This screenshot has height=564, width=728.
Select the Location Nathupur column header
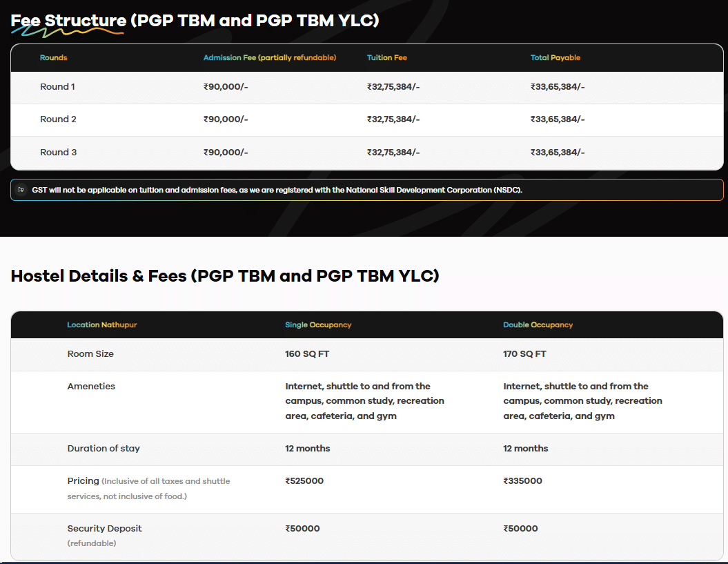pos(101,325)
